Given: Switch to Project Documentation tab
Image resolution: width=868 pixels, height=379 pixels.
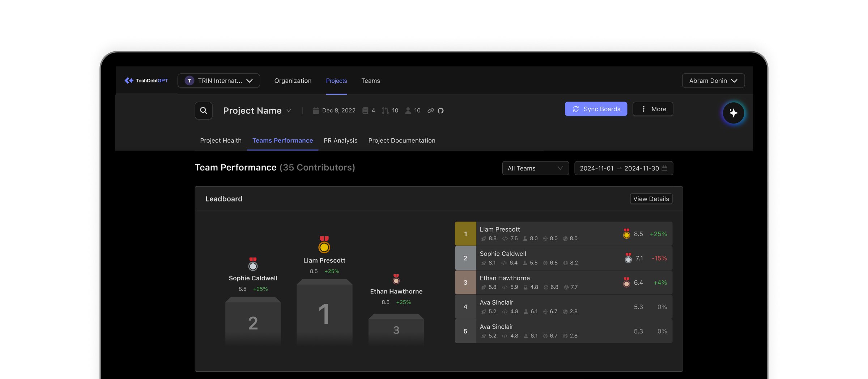Looking at the screenshot, I should click(x=401, y=141).
